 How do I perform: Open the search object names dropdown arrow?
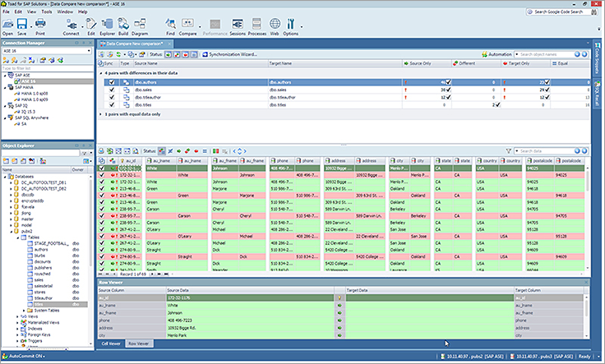point(517,54)
